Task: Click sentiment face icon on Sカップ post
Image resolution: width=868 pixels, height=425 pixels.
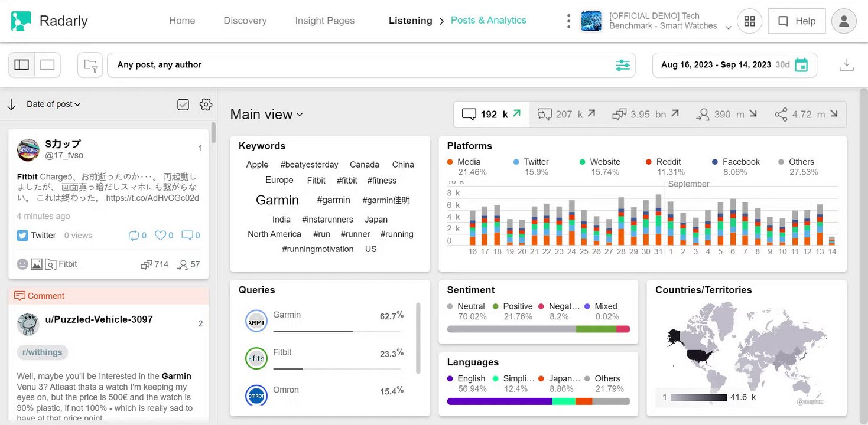Action: click(22, 264)
